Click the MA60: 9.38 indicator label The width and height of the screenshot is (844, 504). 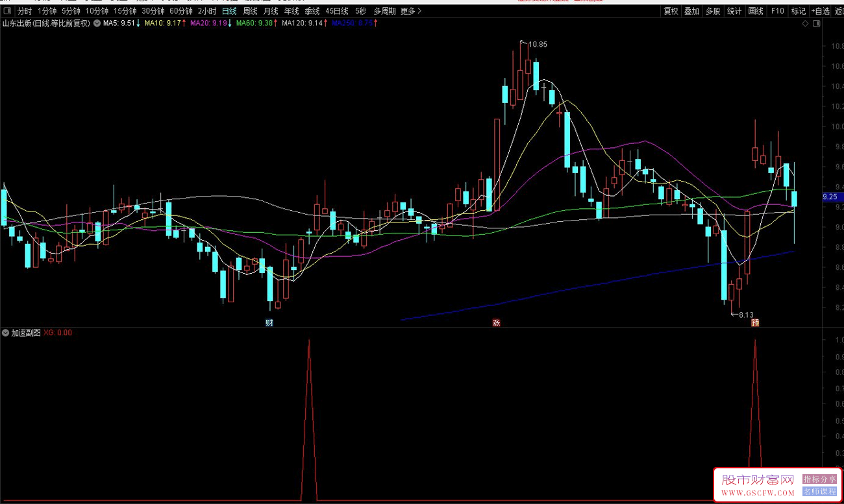tap(254, 23)
